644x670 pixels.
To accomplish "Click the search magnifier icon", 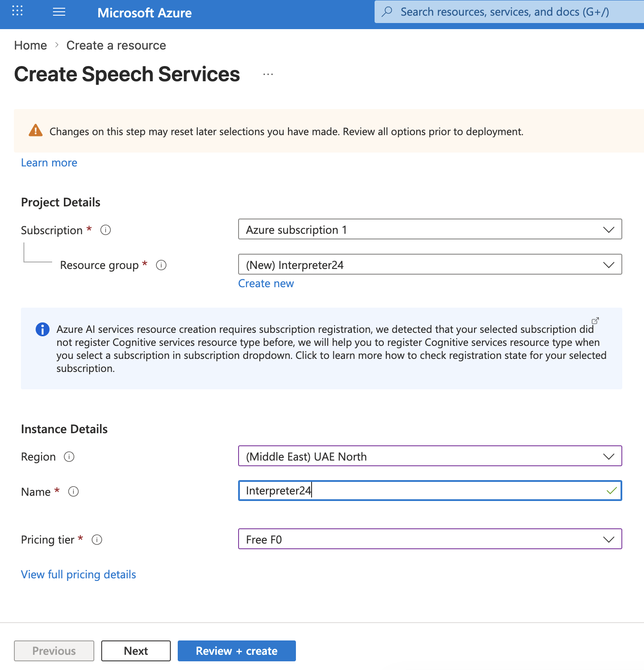I will coord(387,12).
